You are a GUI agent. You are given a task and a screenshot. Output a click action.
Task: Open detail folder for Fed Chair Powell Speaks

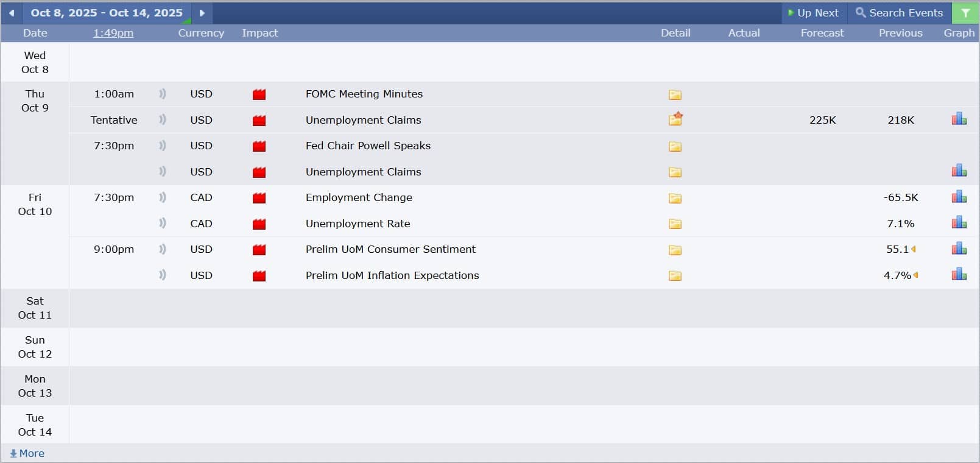pyautogui.click(x=675, y=146)
